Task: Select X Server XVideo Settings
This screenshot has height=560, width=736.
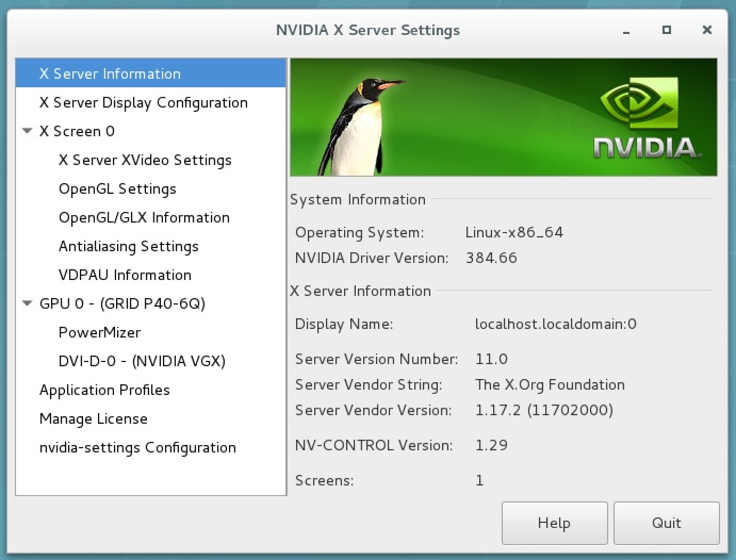Action: point(145,160)
